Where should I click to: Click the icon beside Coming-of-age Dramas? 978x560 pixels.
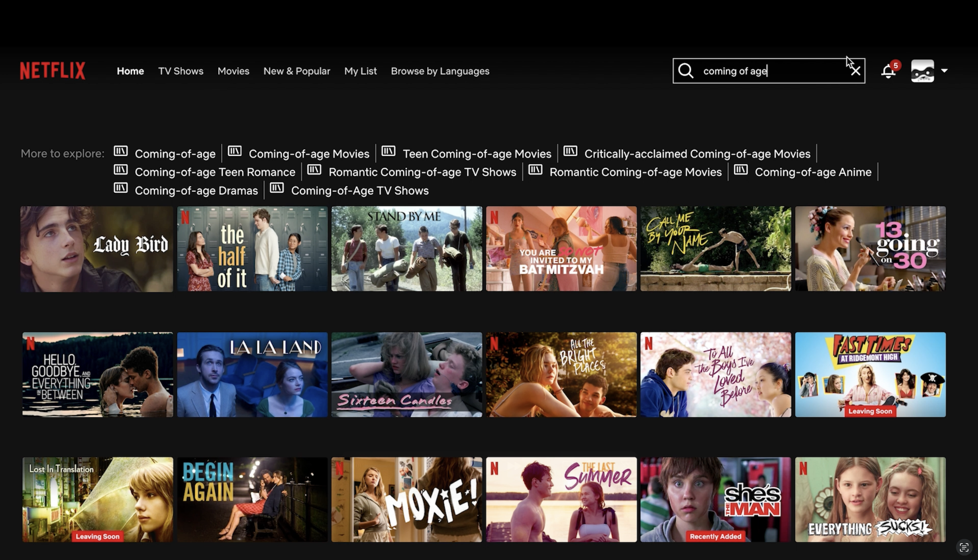click(x=120, y=188)
